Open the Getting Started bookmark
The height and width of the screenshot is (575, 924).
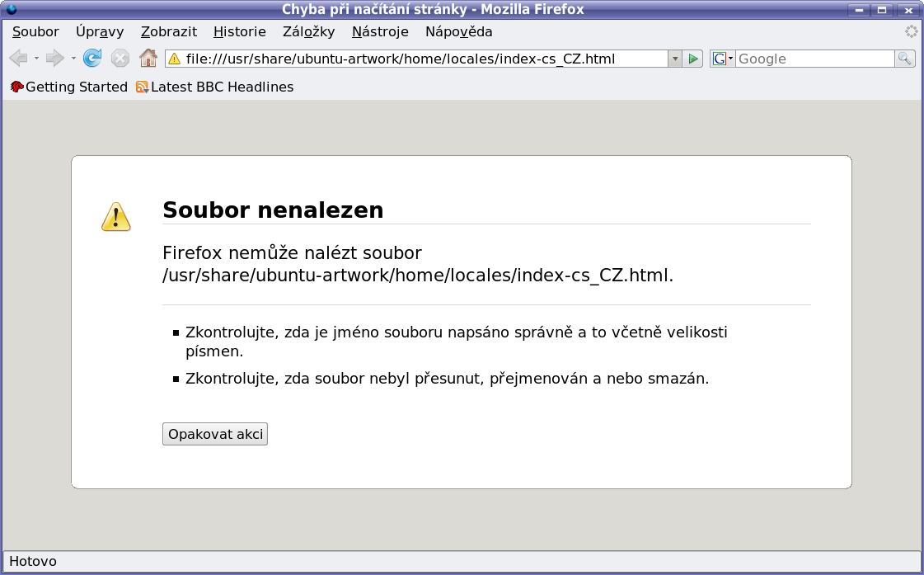pyautogui.click(x=69, y=87)
